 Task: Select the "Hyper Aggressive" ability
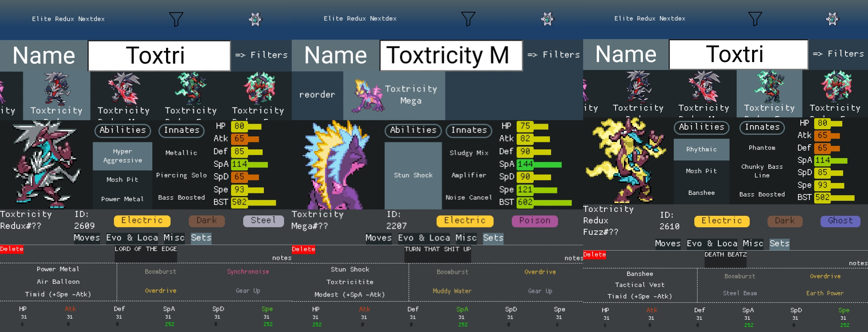click(123, 156)
